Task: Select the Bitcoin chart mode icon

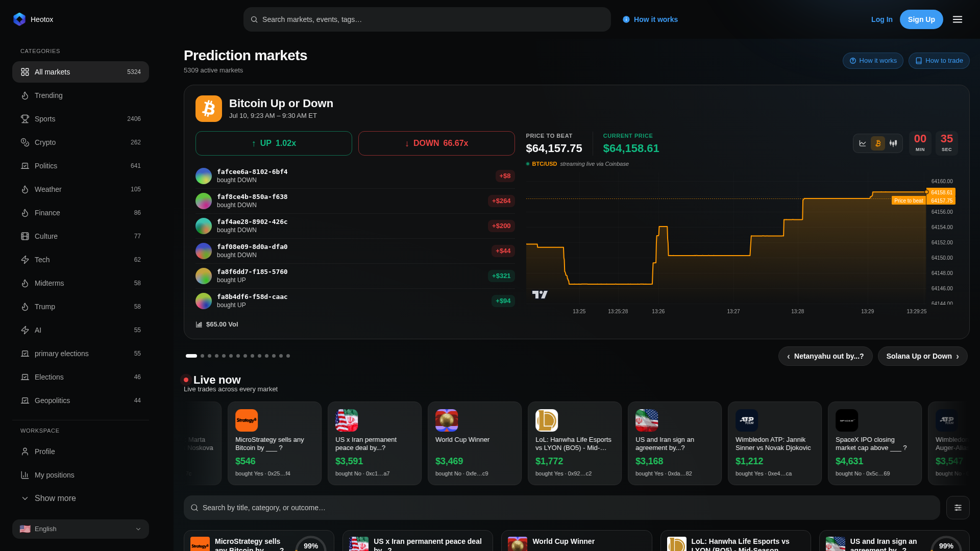Action: 878,143
